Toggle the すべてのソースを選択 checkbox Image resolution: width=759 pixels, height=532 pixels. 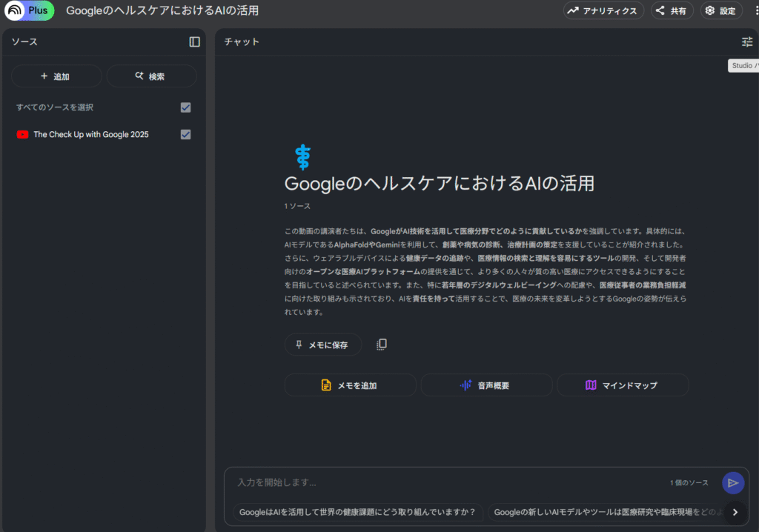pos(185,107)
